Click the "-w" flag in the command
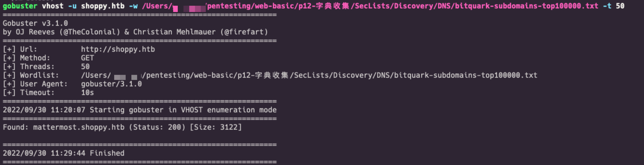The height and width of the screenshot is (165, 644). pyautogui.click(x=133, y=6)
